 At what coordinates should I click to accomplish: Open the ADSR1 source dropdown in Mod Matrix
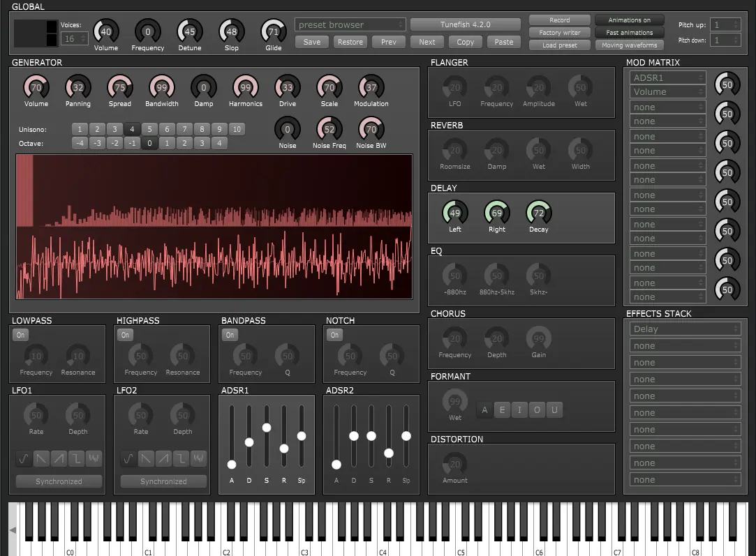tap(668, 77)
